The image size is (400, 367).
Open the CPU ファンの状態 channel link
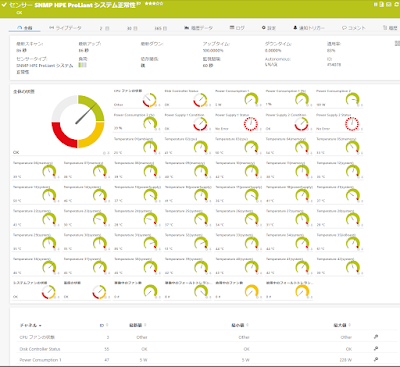37,337
